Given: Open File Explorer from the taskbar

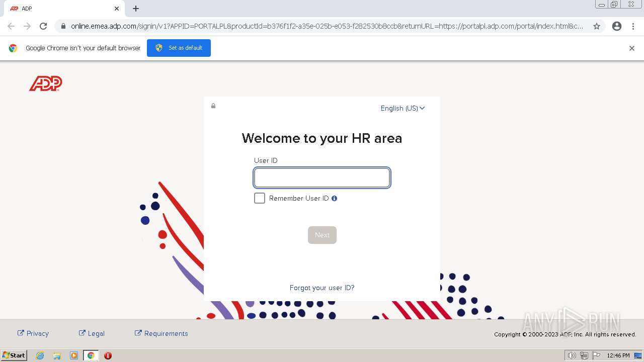Looking at the screenshot, I should click(x=57, y=355).
